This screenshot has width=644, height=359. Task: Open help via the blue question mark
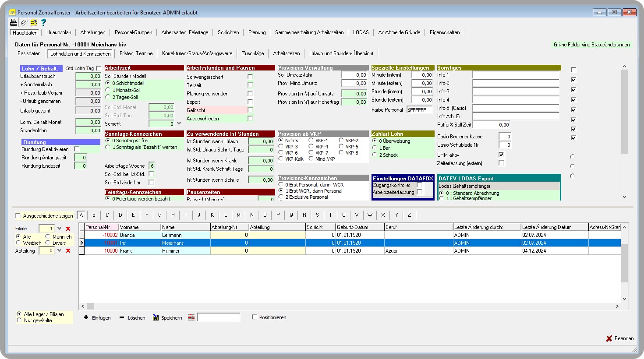43,22
